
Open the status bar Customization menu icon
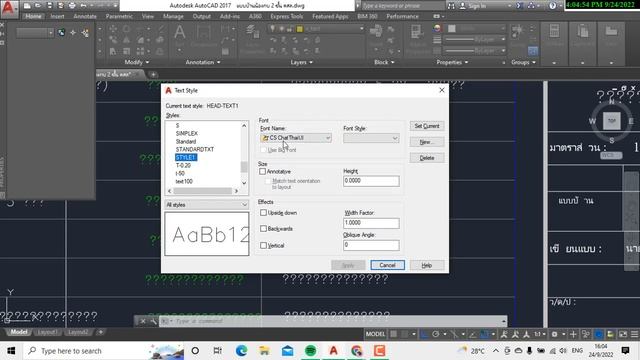pos(634,334)
